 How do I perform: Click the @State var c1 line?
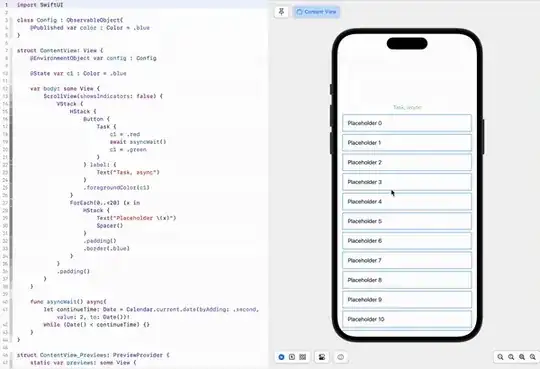[78, 73]
